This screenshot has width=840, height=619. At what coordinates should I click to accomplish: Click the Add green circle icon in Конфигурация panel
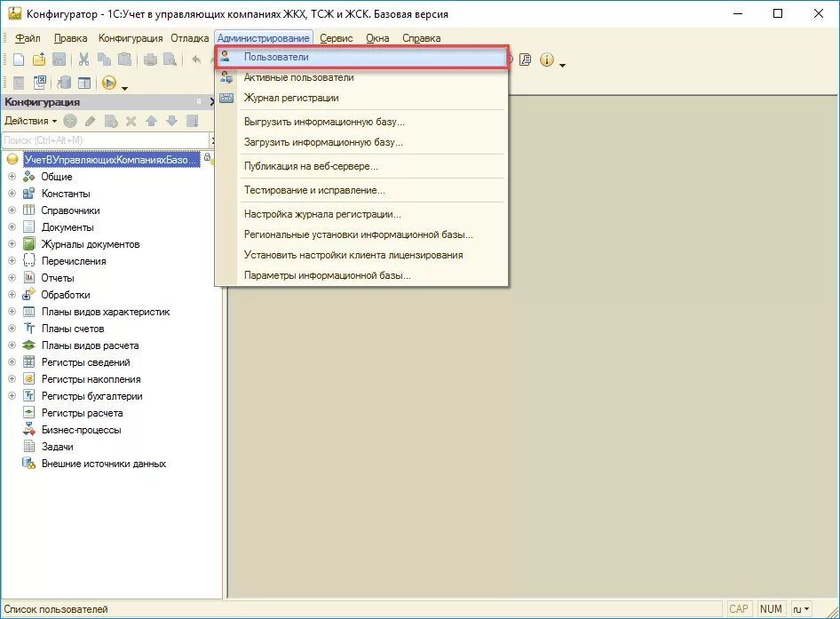[x=70, y=121]
